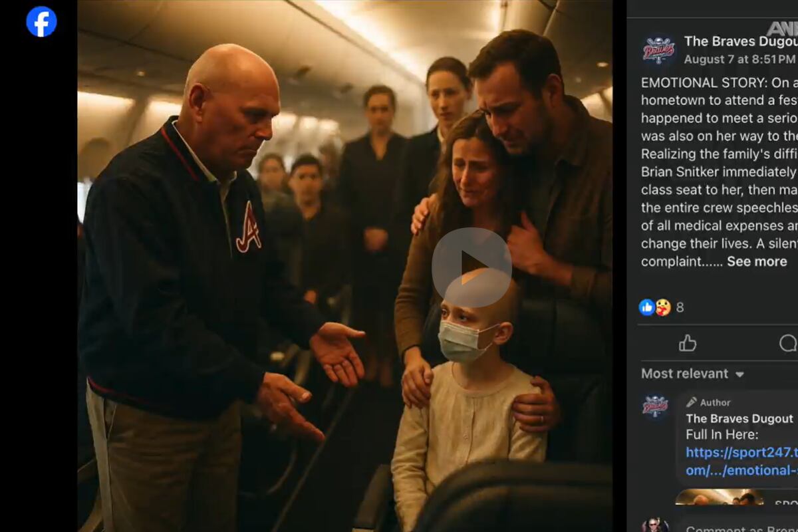This screenshot has height=532, width=798.
Task: Click the commenter's Braves Dugout avatar
Action: 655,408
